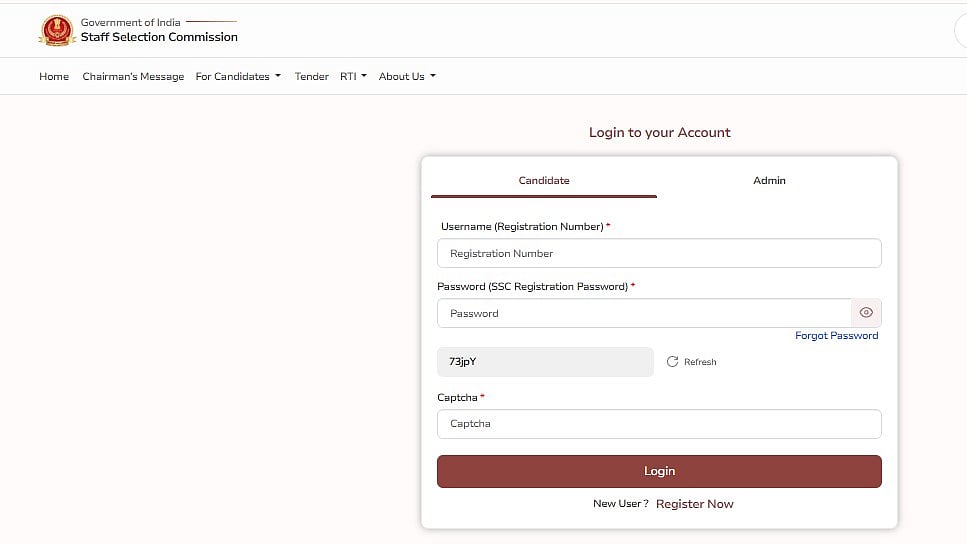Viewport: 967px width, 544px height.
Task: Open the RTI dropdown menu
Action: pos(353,77)
